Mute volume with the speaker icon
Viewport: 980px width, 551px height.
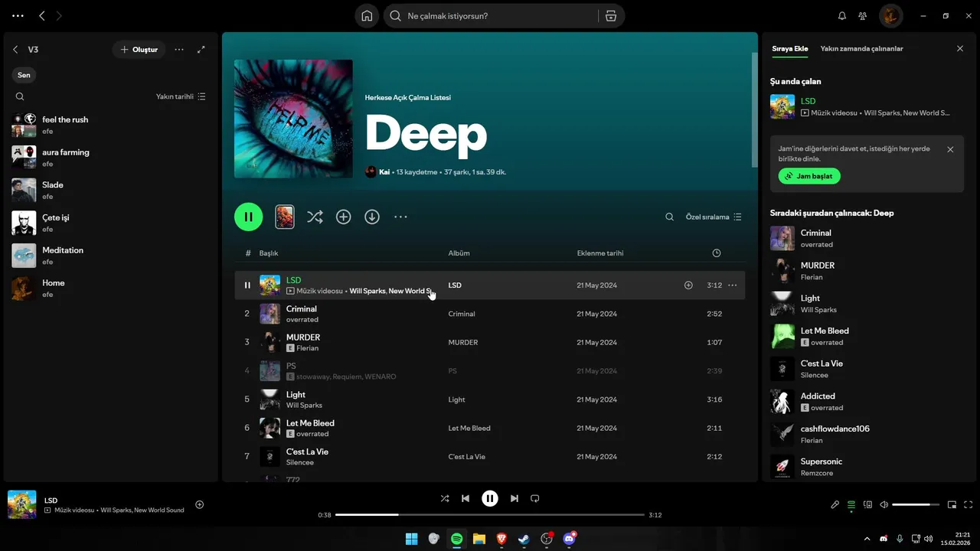tap(884, 504)
